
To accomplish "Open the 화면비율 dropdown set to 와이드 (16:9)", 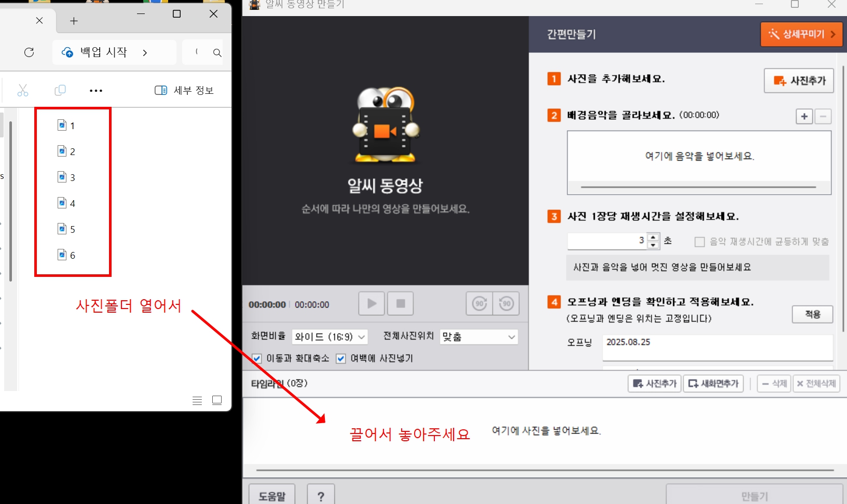I will [x=330, y=337].
